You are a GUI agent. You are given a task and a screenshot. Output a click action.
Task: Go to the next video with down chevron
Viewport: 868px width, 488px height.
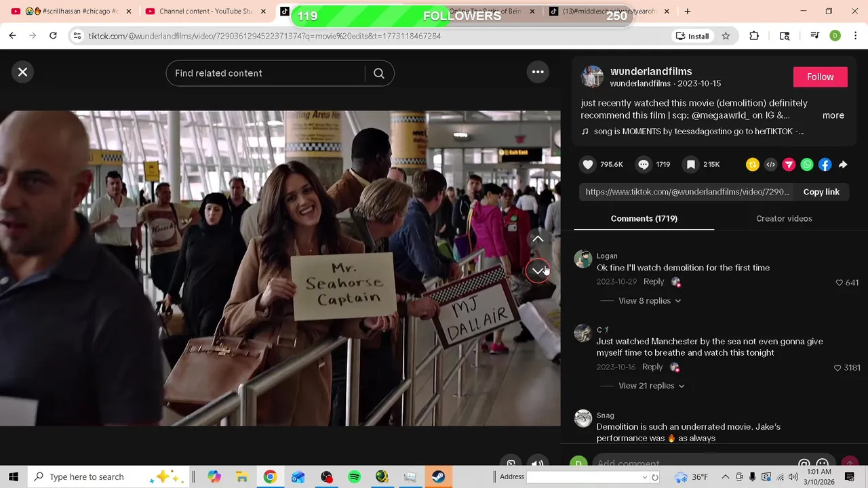538,271
